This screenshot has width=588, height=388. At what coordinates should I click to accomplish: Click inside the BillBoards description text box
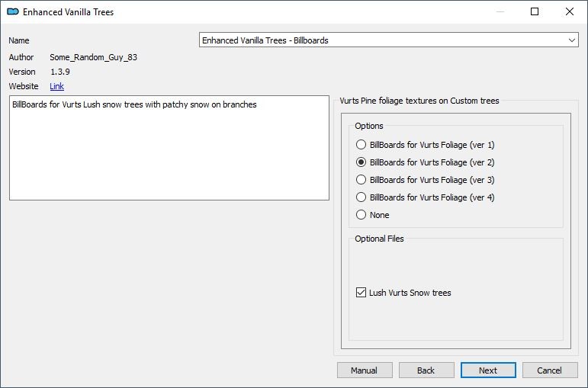click(x=169, y=148)
